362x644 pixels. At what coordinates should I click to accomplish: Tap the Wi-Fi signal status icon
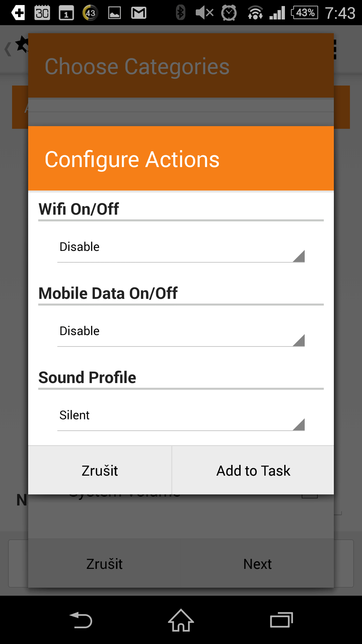[255, 13]
